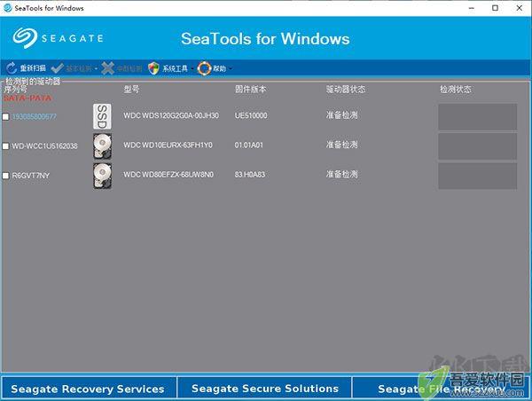Maximize the SeaTools window
This screenshot has height=401, width=532.
coord(495,8)
